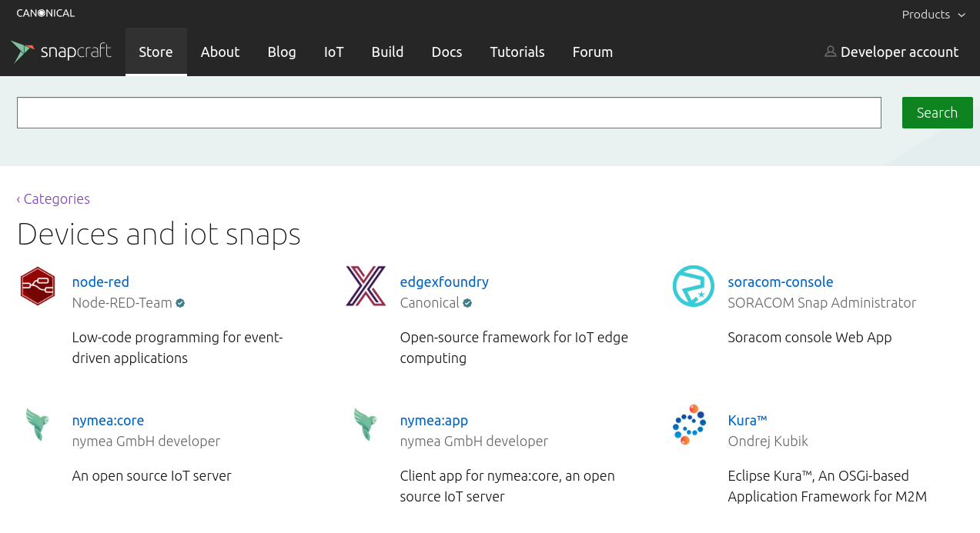This screenshot has width=980, height=533.
Task: Click the Canonical logo in the top bar
Action: [x=45, y=13]
